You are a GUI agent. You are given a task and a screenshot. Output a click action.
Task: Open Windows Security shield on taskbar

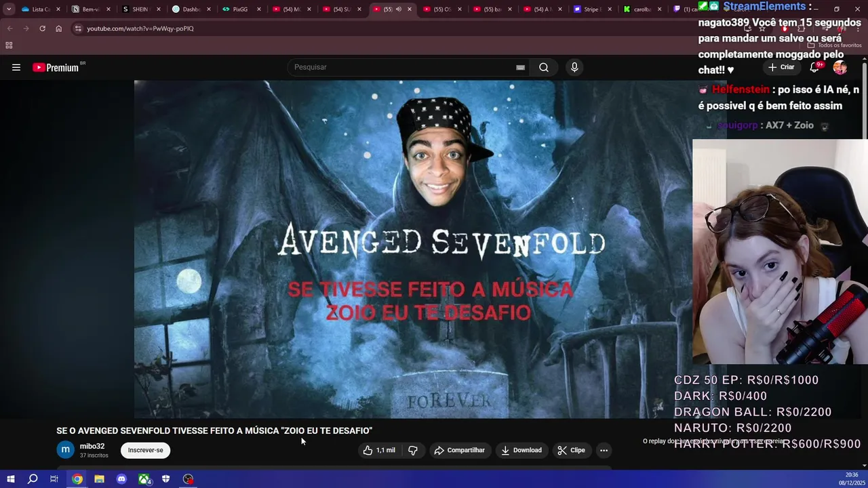pyautogui.click(x=165, y=479)
